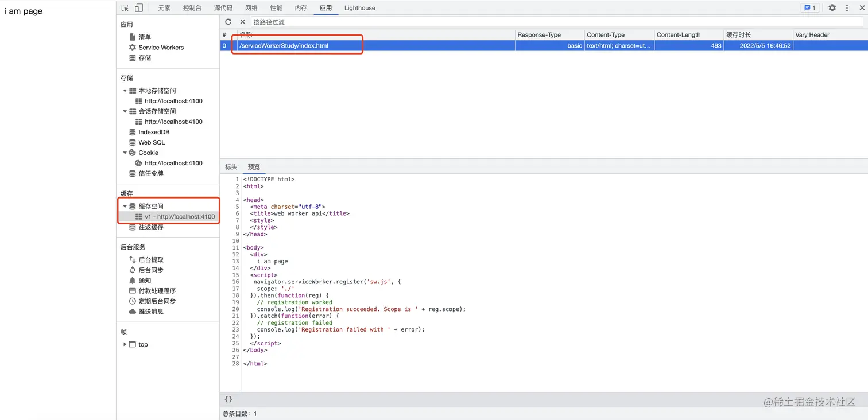Click the basic response type cell
The width and height of the screenshot is (868, 420).
pos(549,46)
